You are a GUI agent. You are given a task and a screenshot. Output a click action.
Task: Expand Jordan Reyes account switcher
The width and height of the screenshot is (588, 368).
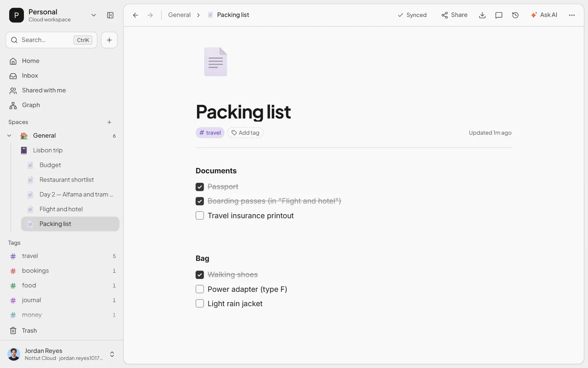(x=112, y=354)
